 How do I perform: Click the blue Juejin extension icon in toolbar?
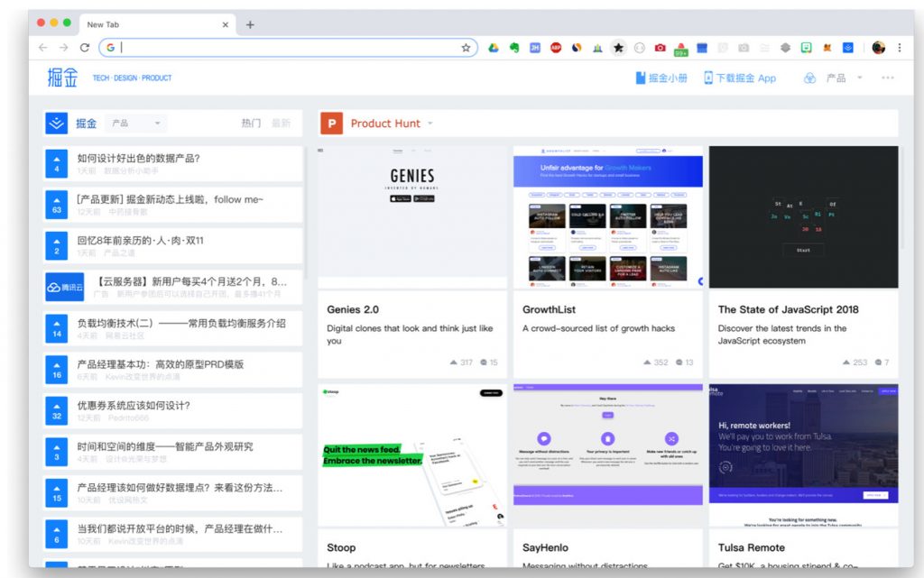848,48
